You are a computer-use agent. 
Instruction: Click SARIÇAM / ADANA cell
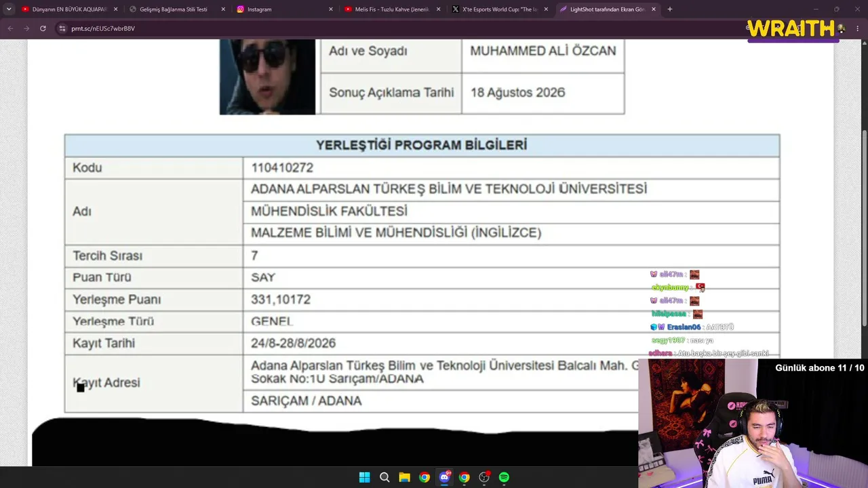tap(306, 401)
